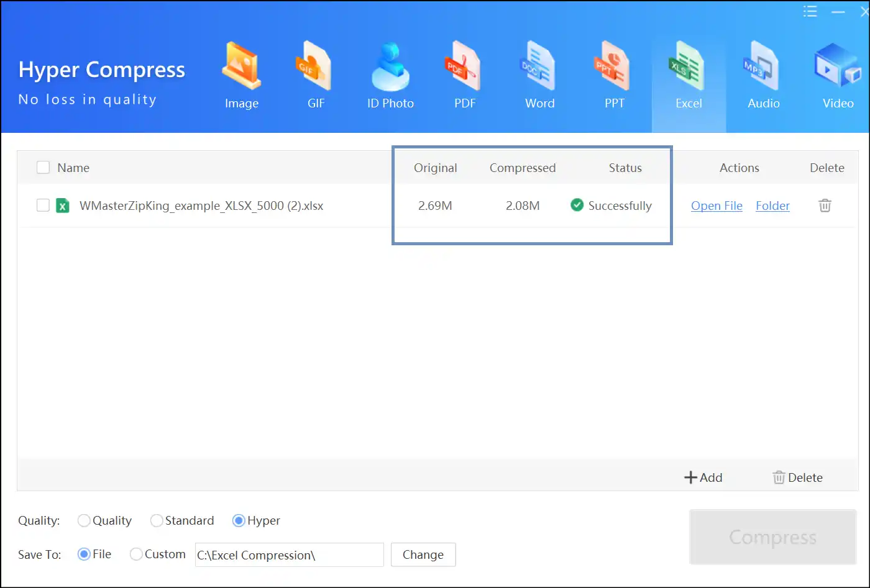Choose the Standard compression radio option
This screenshot has height=588, width=870.
(157, 520)
